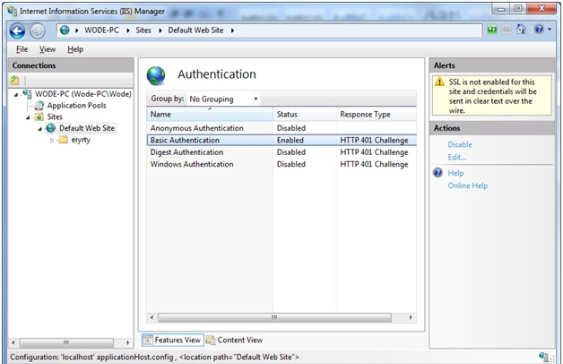Select eryrty in Connections tree
This screenshot has height=364, width=563.
81,140
